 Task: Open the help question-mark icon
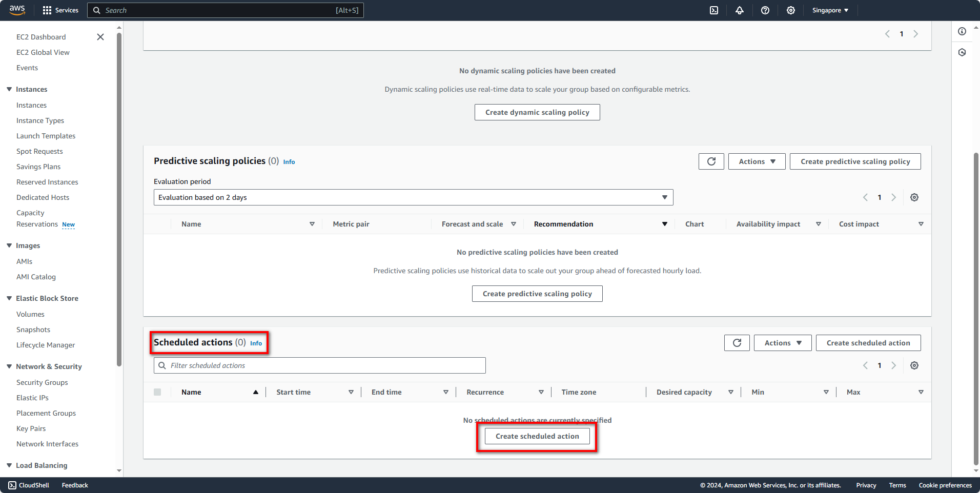click(x=765, y=10)
